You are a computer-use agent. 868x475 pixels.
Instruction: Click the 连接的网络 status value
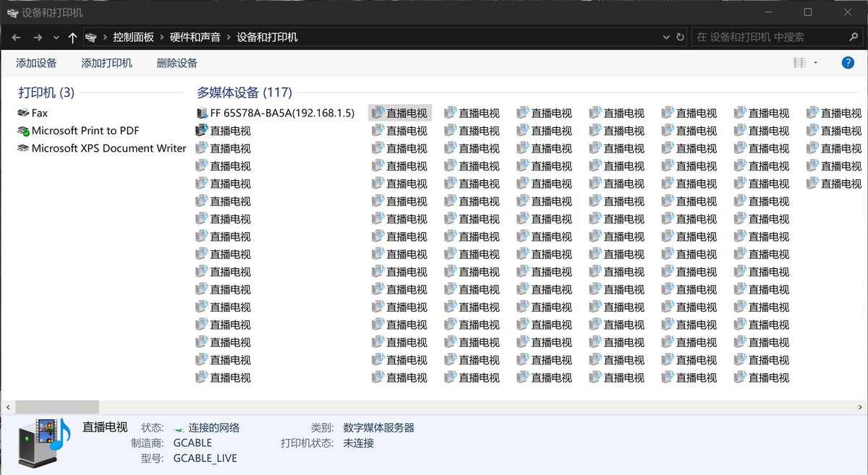[x=214, y=427]
